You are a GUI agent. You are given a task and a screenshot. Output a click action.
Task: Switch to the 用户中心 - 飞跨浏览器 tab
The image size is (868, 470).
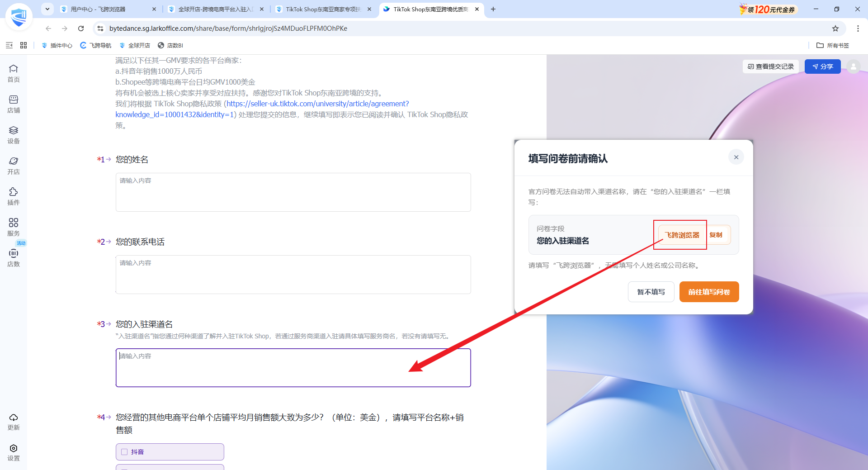click(108, 9)
